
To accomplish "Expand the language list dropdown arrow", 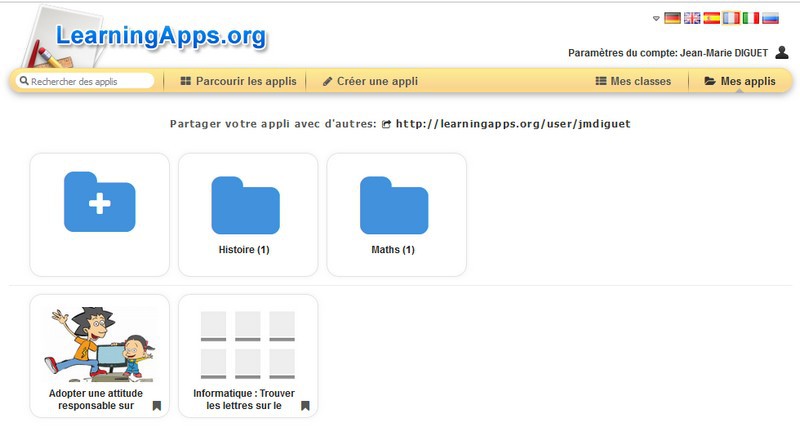I will [656, 18].
